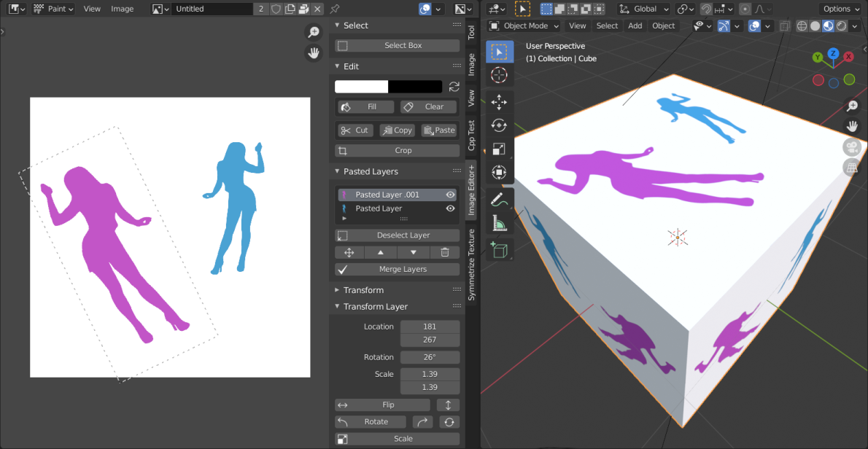
Task: Select the 3D Cursor tool
Action: pyautogui.click(x=499, y=75)
